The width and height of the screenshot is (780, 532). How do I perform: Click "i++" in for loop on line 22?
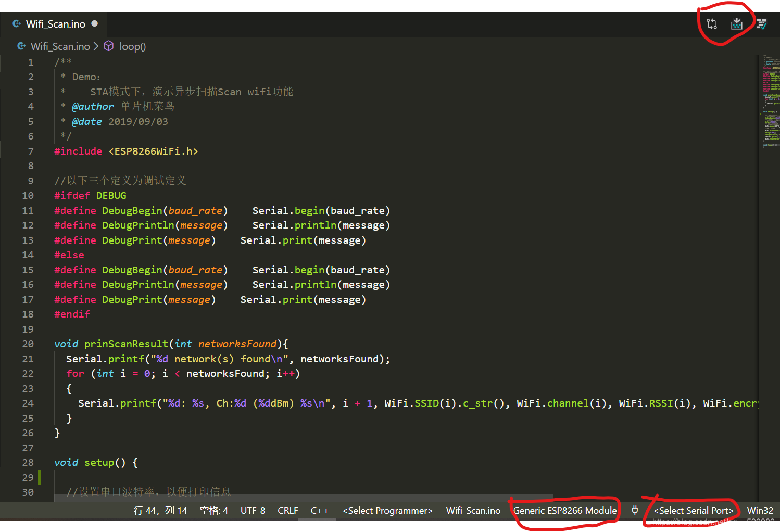pos(285,373)
